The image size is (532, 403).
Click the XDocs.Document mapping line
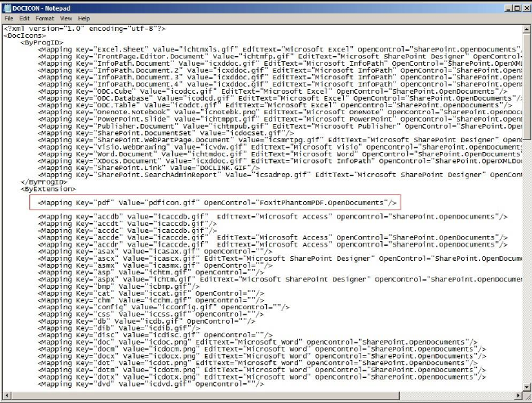click(x=280, y=161)
